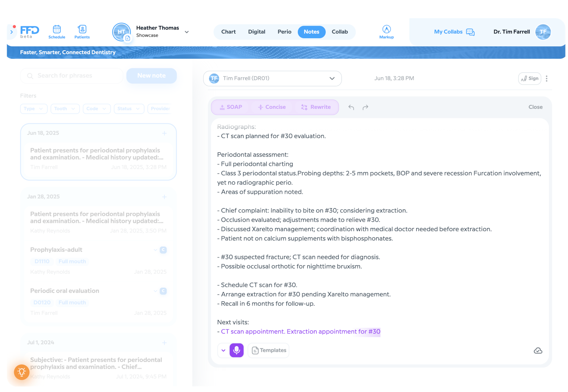Select the Notes tab
The width and height of the screenshot is (568, 392).
[311, 32]
